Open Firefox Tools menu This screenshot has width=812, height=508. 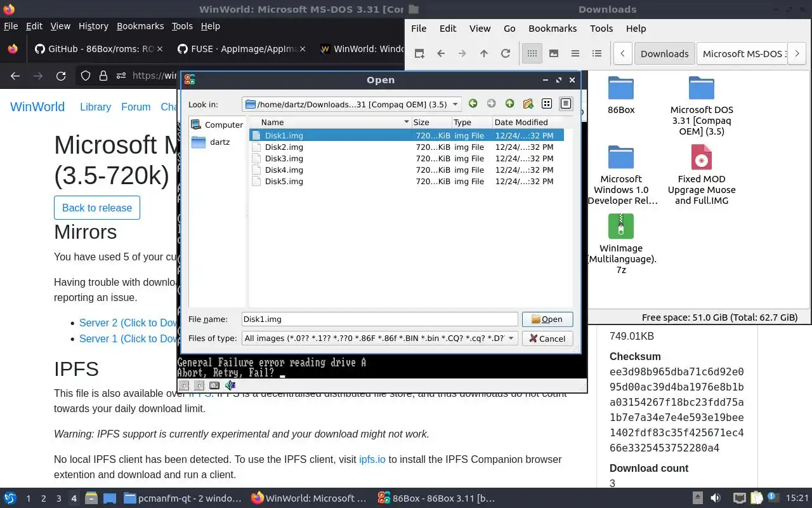point(182,26)
